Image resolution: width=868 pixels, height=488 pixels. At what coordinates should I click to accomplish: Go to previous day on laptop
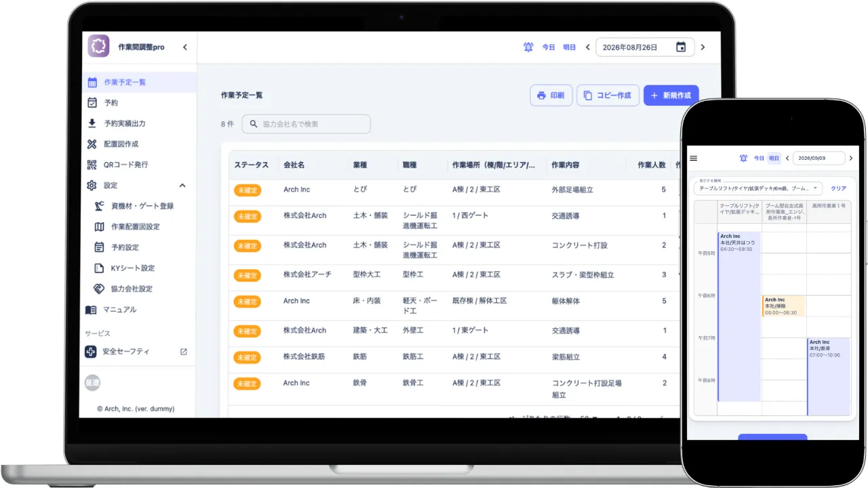[x=587, y=47]
